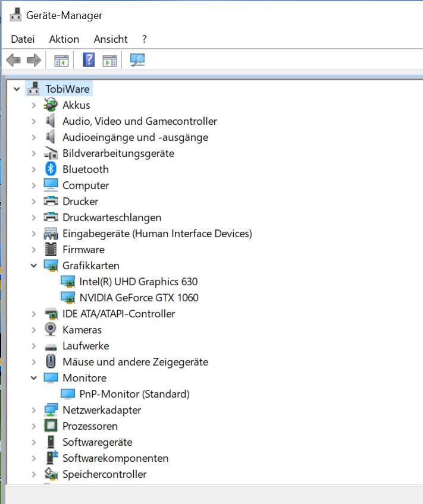Screen dimensions: 423x504
Task: Click the Bildverarbeitungsgeräte scanner icon
Action: (x=51, y=153)
